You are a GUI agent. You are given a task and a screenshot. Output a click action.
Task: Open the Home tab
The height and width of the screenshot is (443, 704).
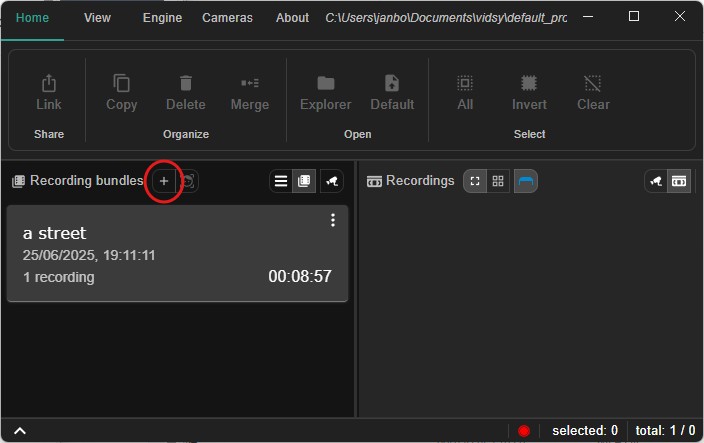(32, 18)
